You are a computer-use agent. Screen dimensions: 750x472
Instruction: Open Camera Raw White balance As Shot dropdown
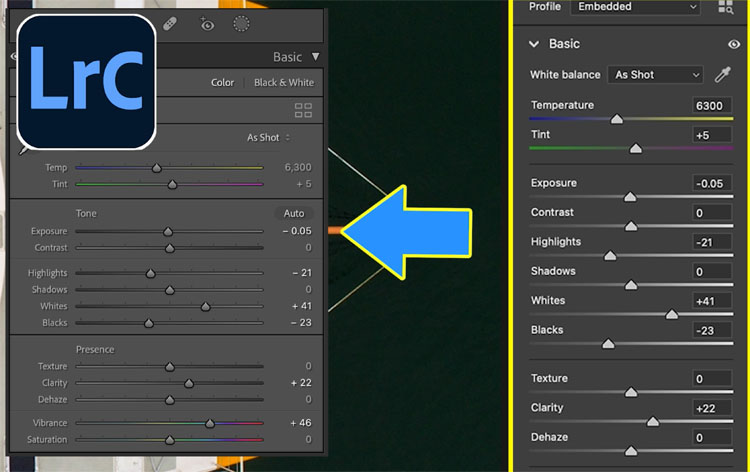pyautogui.click(x=655, y=75)
